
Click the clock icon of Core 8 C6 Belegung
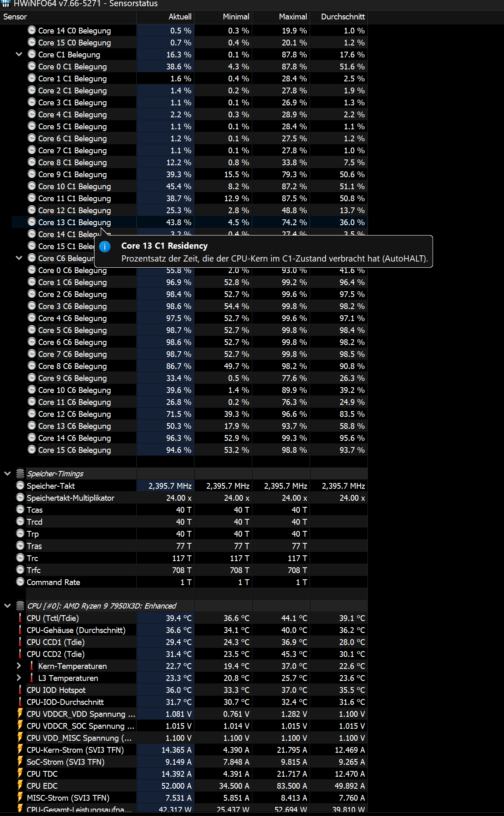(x=32, y=366)
